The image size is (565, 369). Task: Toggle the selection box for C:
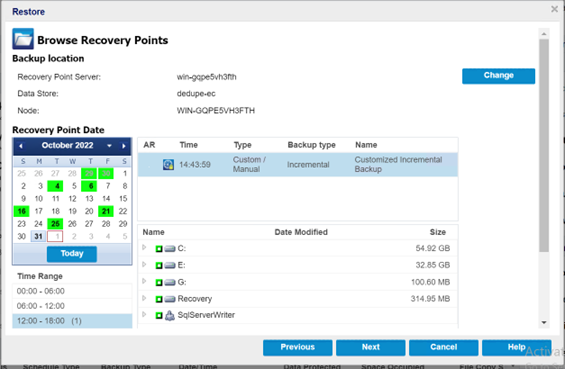click(159, 249)
